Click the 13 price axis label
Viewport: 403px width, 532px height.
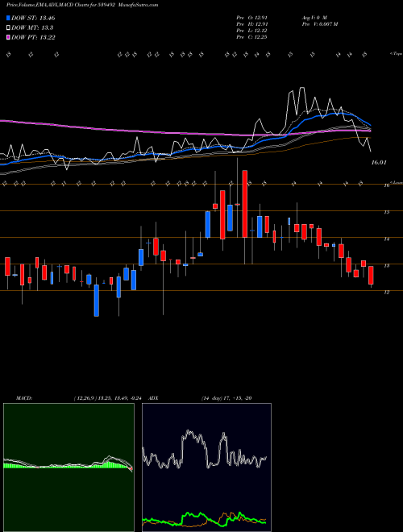[x=386, y=266]
